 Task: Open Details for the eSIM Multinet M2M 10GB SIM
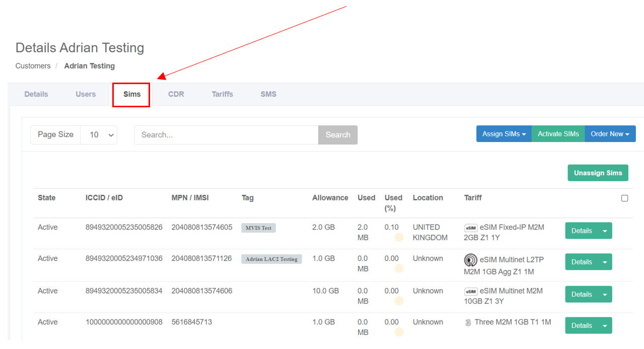[582, 294]
